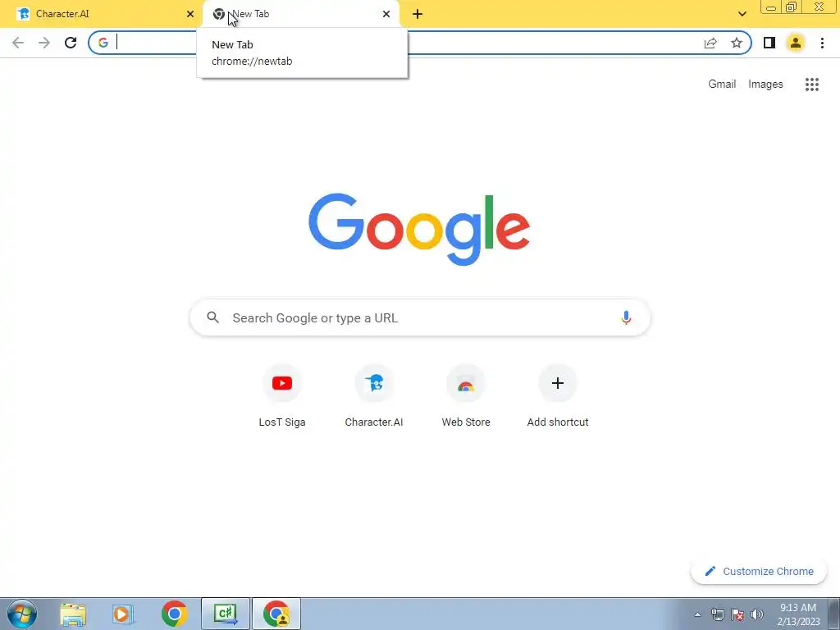Start voice search with the microphone icon
This screenshot has height=630, width=840.
(626, 317)
